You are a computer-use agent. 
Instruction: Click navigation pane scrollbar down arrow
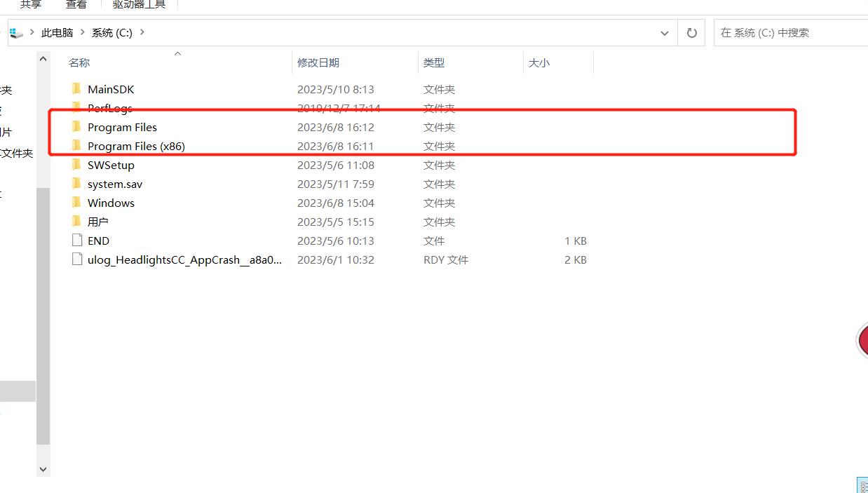click(43, 469)
